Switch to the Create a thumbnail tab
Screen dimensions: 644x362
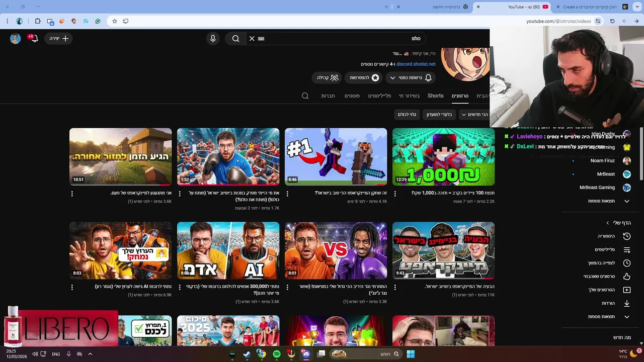pos(592,7)
